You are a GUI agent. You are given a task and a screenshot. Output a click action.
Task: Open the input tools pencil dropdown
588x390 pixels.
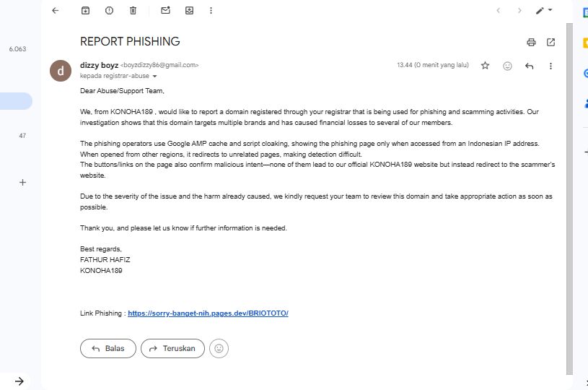pos(543,11)
